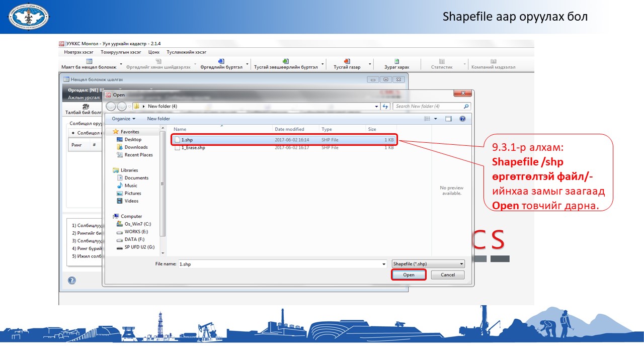Click the Зураг харах toolbar icon
The height and width of the screenshot is (362, 644).
point(396,61)
